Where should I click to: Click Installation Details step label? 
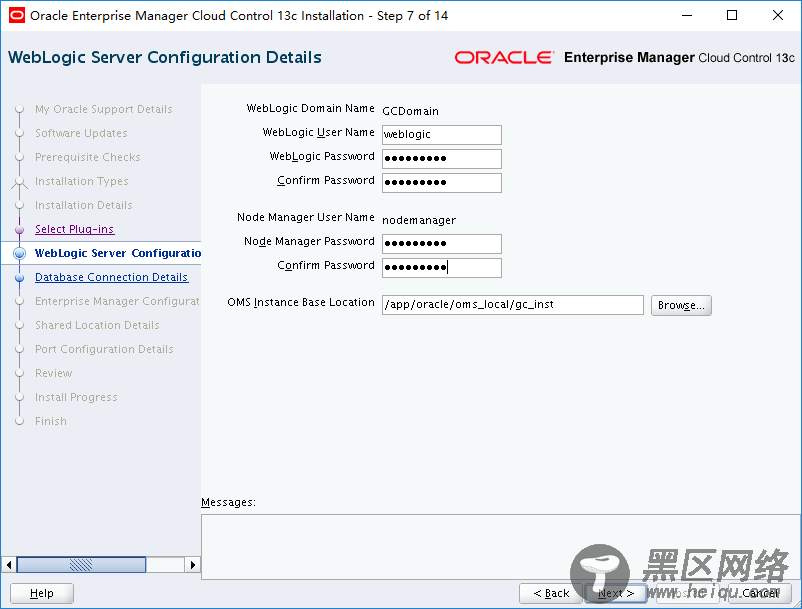[84, 206]
